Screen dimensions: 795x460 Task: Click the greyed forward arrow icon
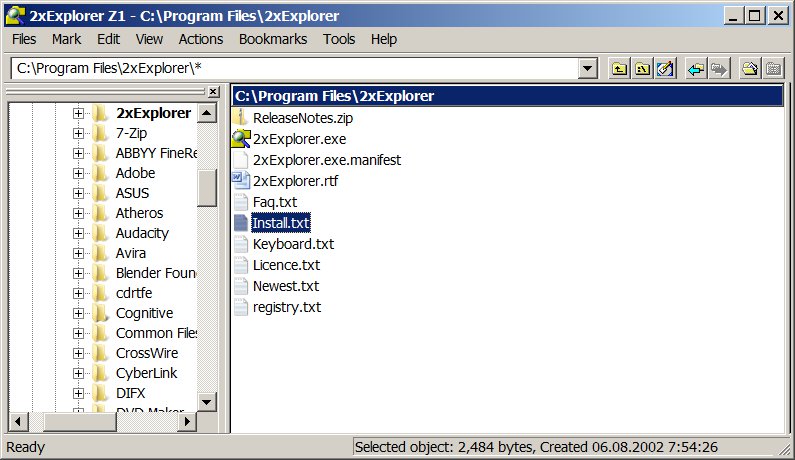coord(719,68)
